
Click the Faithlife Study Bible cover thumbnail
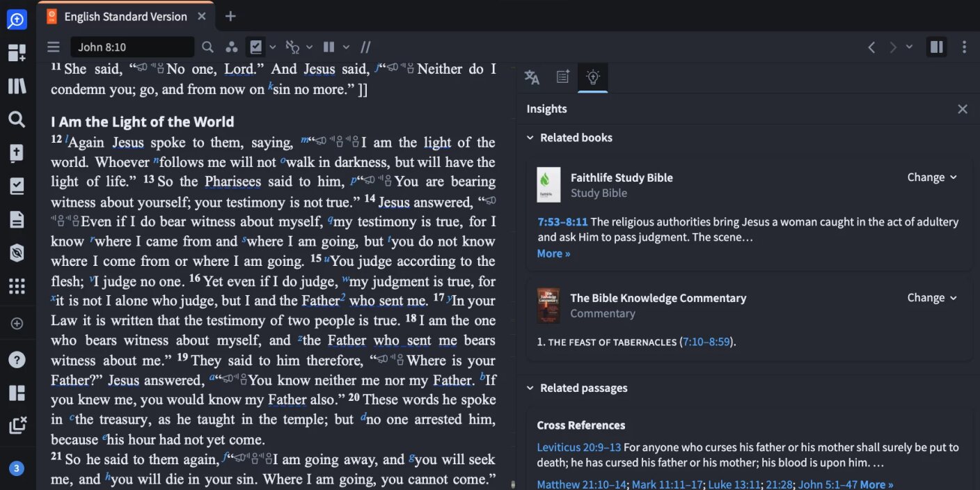548,185
